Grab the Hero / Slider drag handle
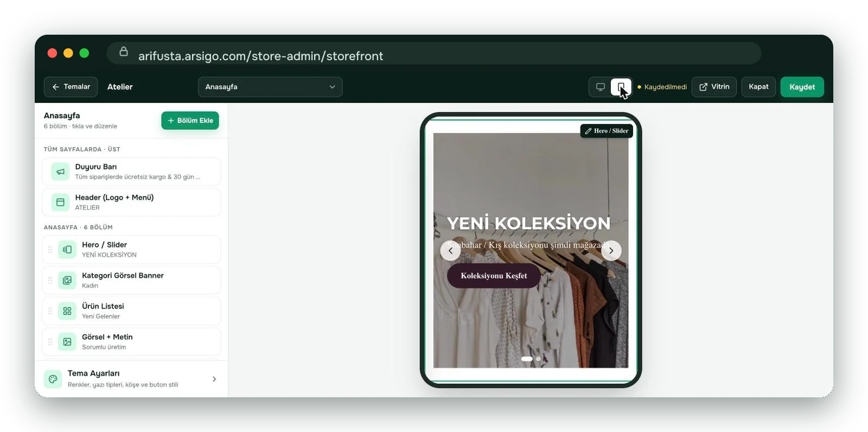 tap(50, 249)
